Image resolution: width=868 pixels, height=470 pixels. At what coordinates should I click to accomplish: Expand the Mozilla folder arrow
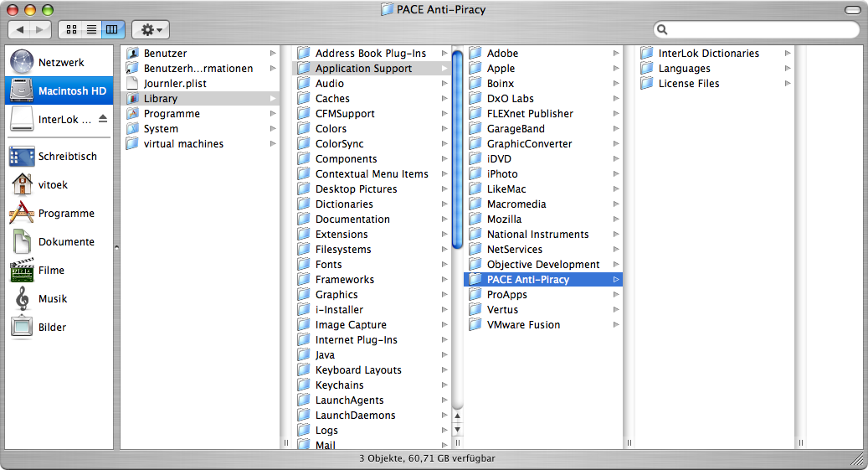tap(616, 219)
